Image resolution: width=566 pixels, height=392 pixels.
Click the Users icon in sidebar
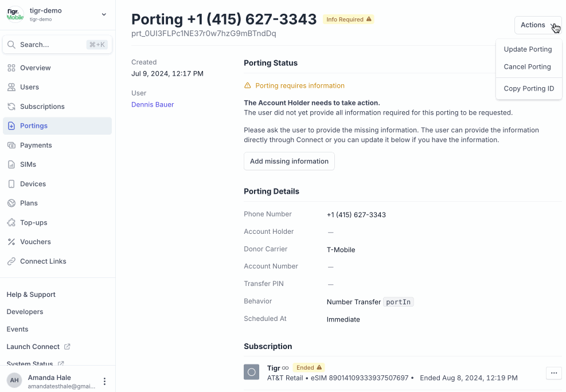(11, 87)
